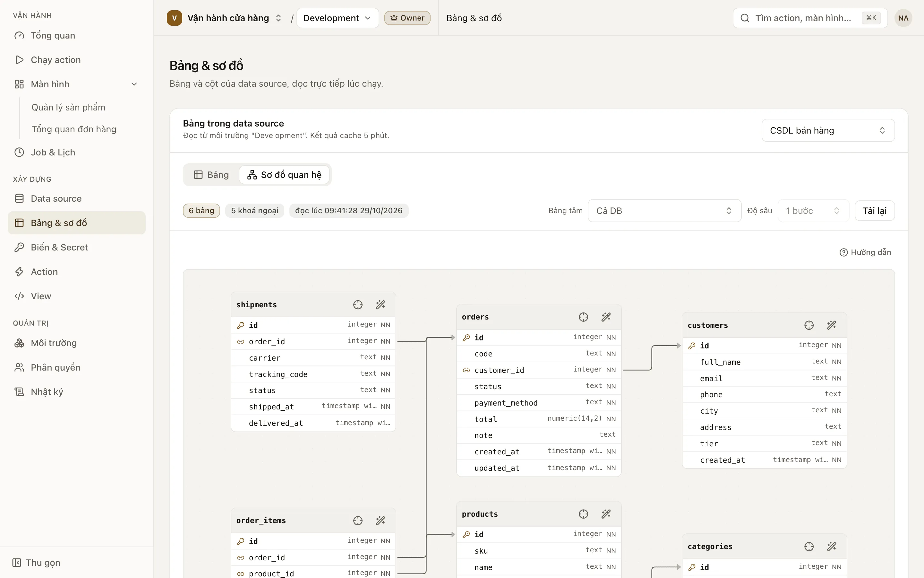
Task: Focus the orders table with crosshair icon
Action: [583, 317]
